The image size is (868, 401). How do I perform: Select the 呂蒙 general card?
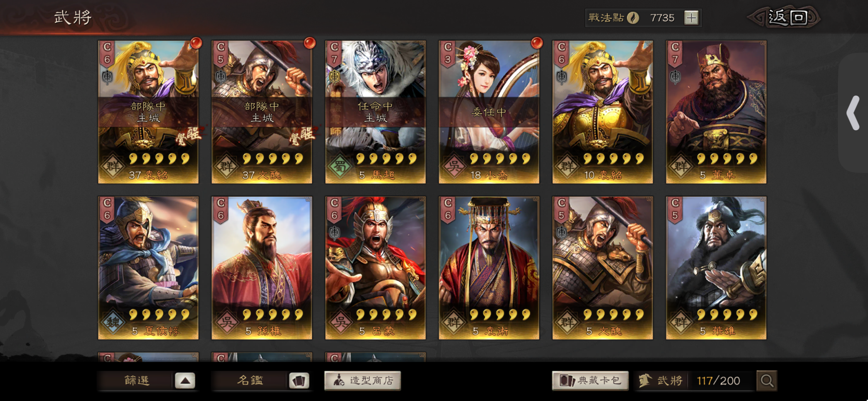375,268
